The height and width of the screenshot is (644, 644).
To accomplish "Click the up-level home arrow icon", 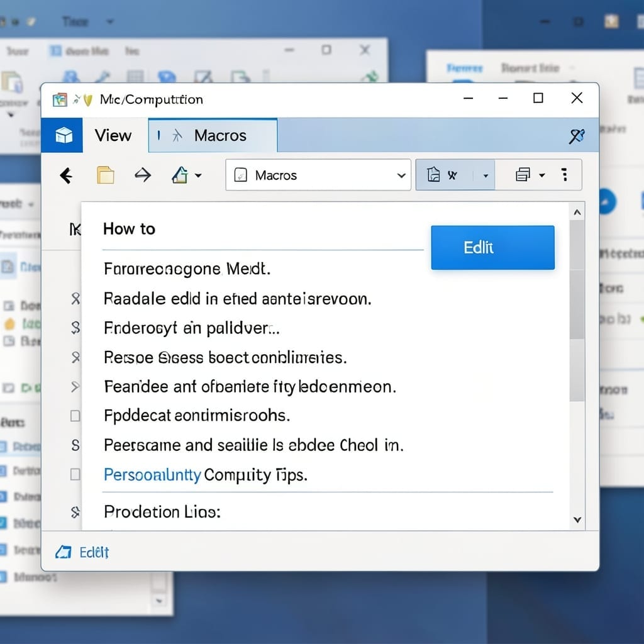I will pyautogui.click(x=180, y=175).
